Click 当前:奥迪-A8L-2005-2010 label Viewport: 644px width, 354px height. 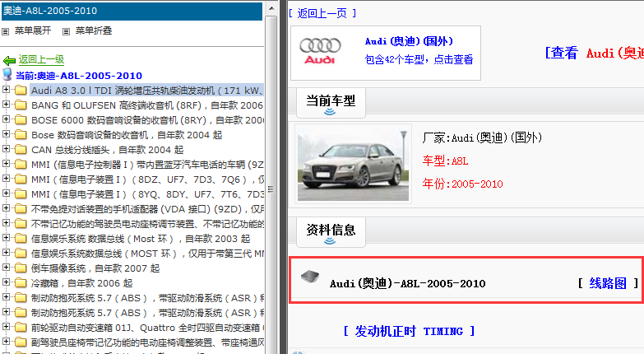pyautogui.click(x=79, y=76)
